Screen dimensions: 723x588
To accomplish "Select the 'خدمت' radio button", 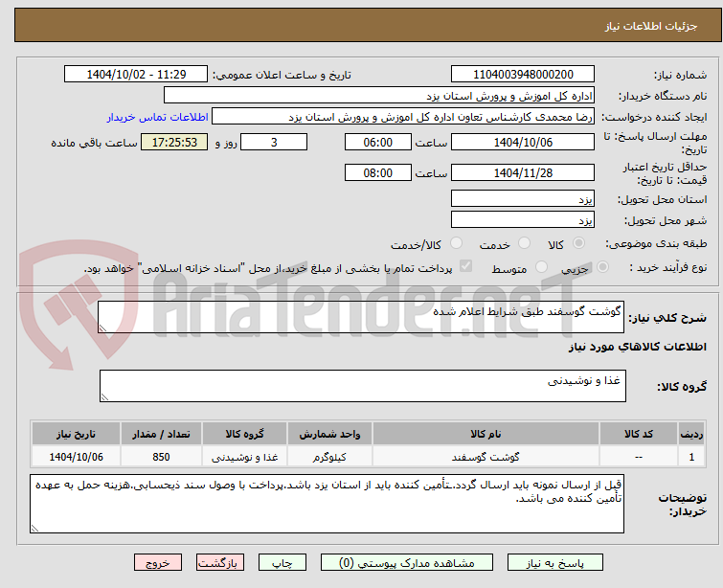I will point(524,243).
